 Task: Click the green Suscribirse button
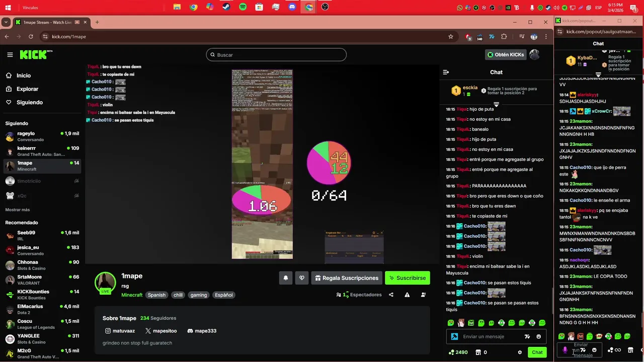point(408,278)
